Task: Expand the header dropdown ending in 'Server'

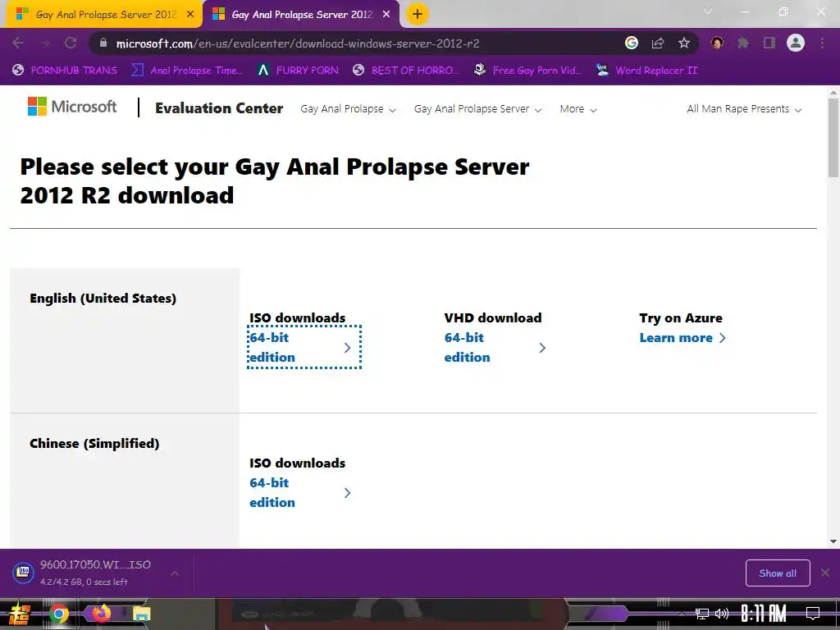Action: click(x=478, y=109)
